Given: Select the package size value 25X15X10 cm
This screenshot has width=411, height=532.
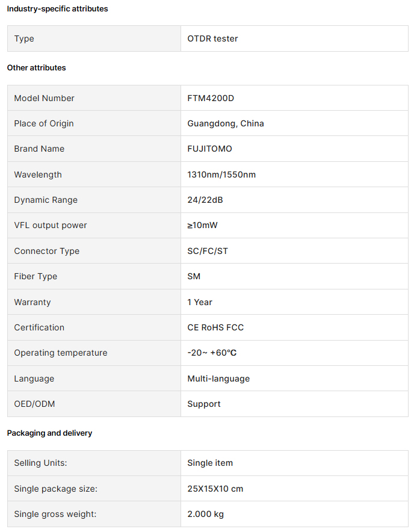Looking at the screenshot, I should [215, 489].
